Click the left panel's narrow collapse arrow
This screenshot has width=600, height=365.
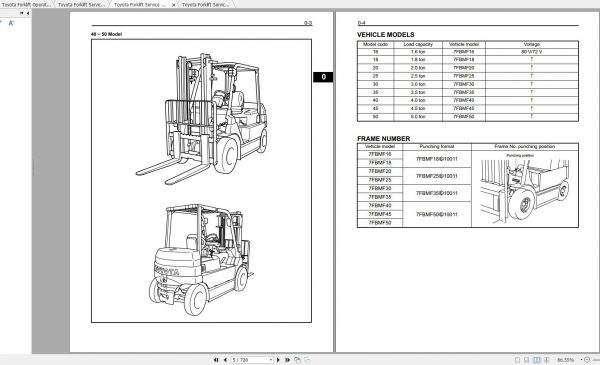coord(28,13)
